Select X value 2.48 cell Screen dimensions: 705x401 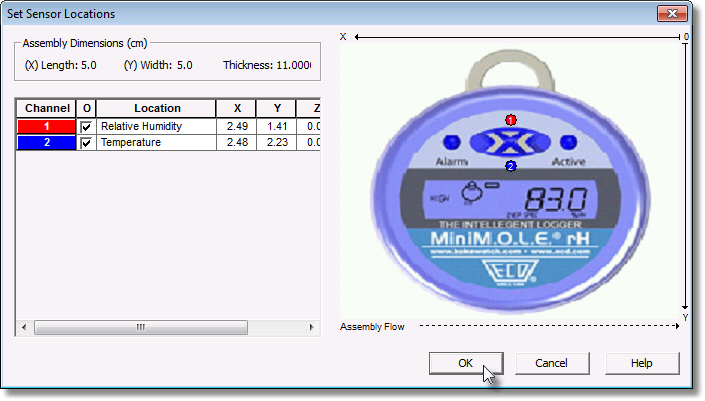[236, 143]
